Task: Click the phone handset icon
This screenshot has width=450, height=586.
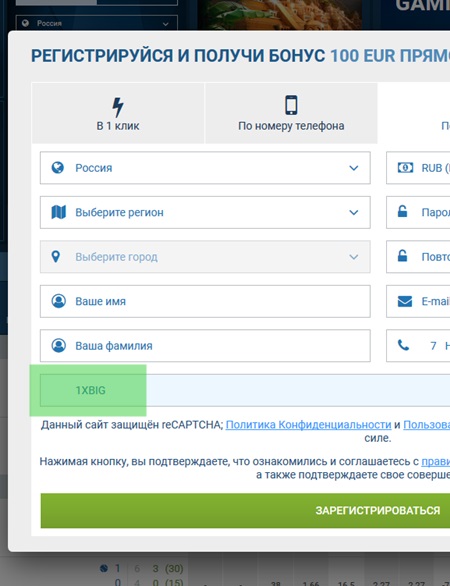Action: tap(403, 345)
